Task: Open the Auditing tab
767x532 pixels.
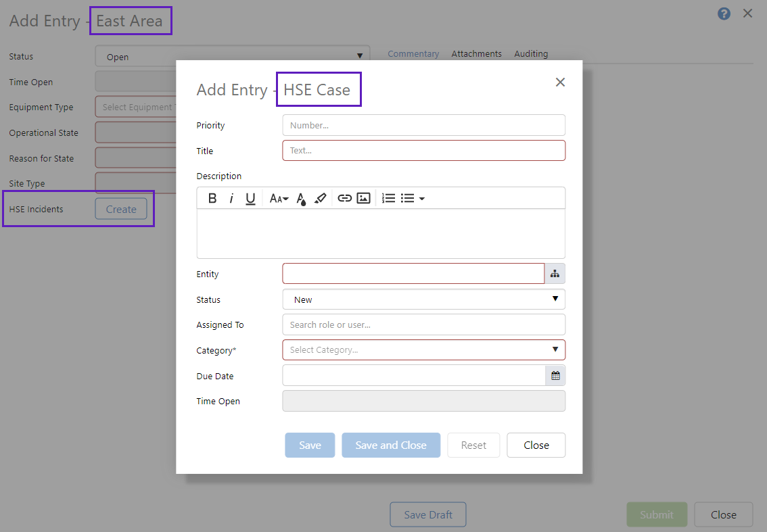Action: (531, 54)
